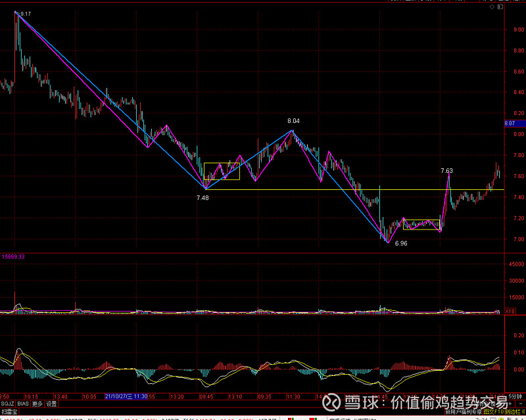The width and height of the screenshot is (526, 420).
Task: Click the 30000 volume axis label
Action: coord(517,281)
